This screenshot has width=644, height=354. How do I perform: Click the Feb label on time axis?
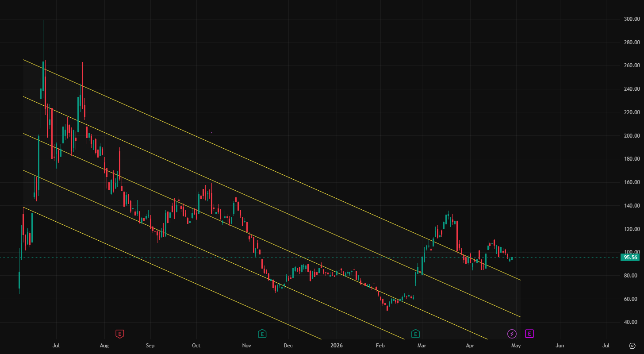pos(379,346)
